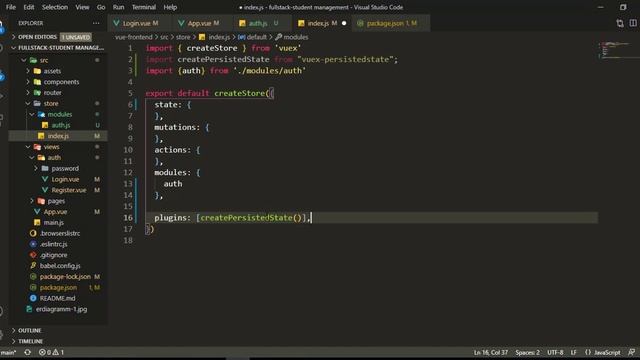Click vue-frontend in the breadcrumb

133,37
